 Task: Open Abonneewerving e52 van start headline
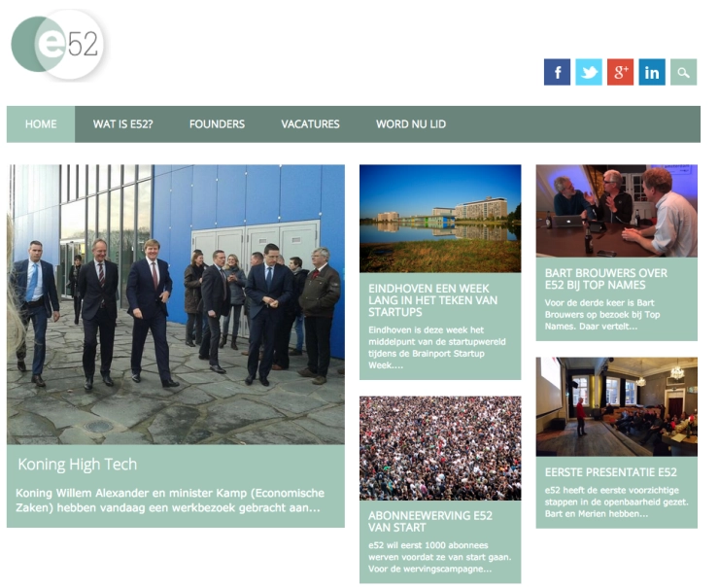click(430, 522)
